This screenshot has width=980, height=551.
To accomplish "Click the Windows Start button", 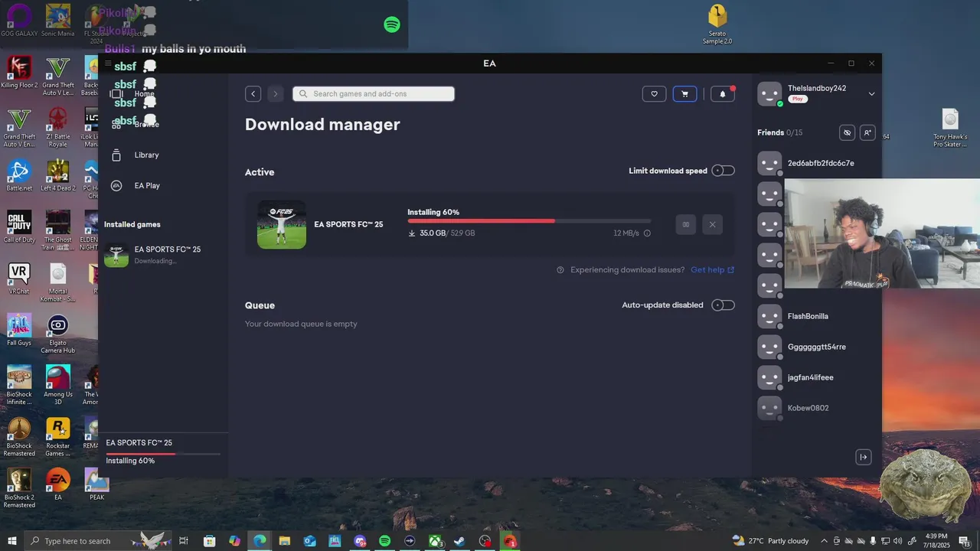I will pos(12,541).
